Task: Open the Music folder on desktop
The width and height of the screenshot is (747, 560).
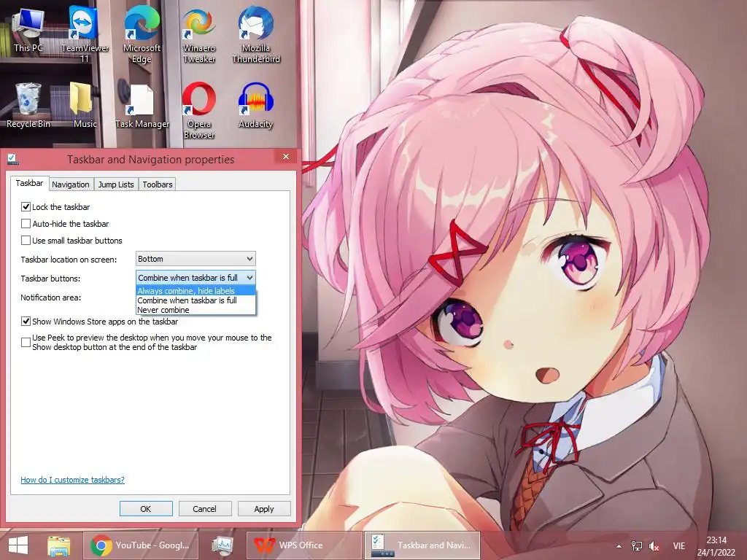Action: (x=85, y=105)
